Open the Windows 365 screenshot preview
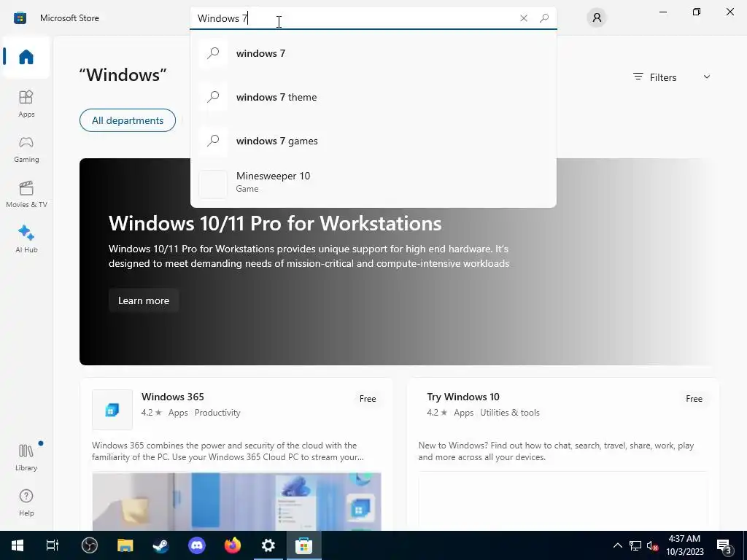747x560 pixels. [237, 501]
